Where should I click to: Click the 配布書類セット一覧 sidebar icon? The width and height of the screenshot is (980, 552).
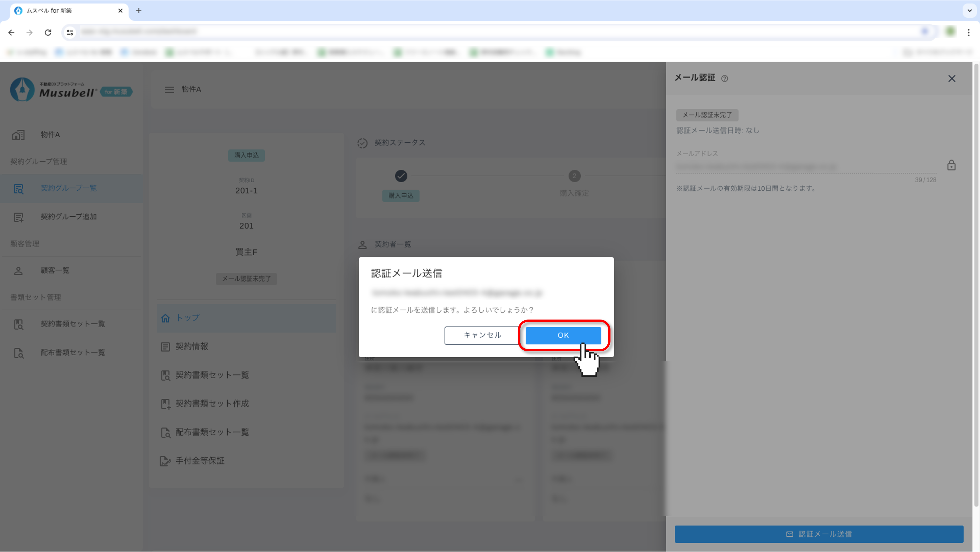pos(18,353)
